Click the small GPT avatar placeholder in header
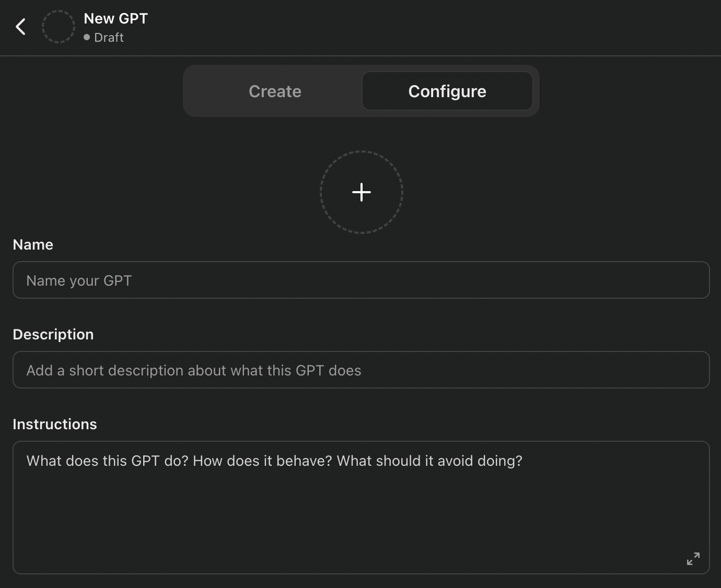 [59, 27]
